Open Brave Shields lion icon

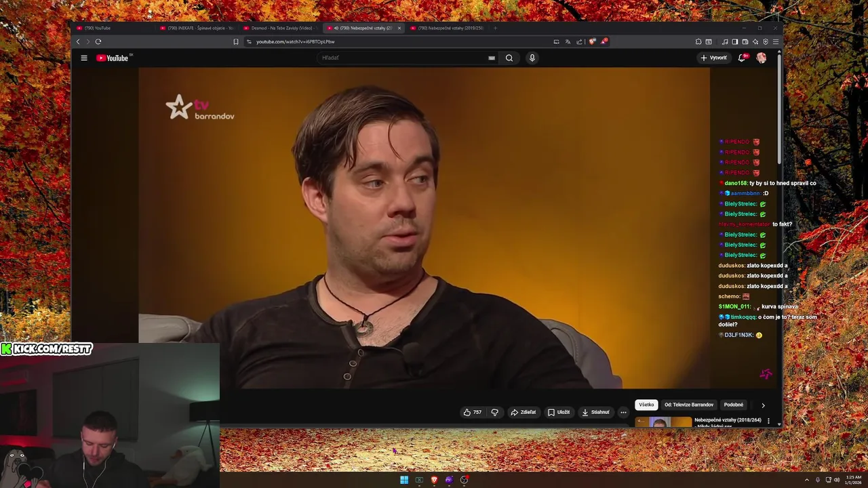click(x=592, y=41)
